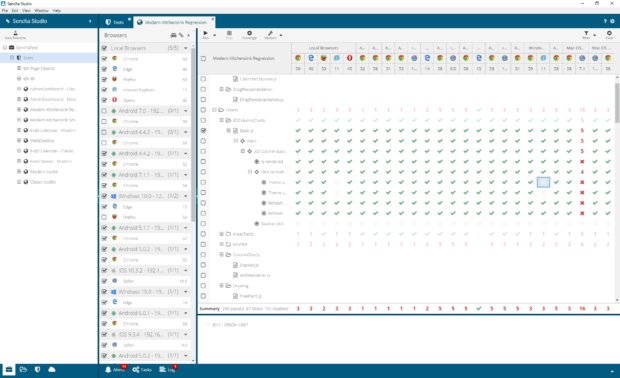Enable Android 7.0 browser group checkbox

coord(104,111)
